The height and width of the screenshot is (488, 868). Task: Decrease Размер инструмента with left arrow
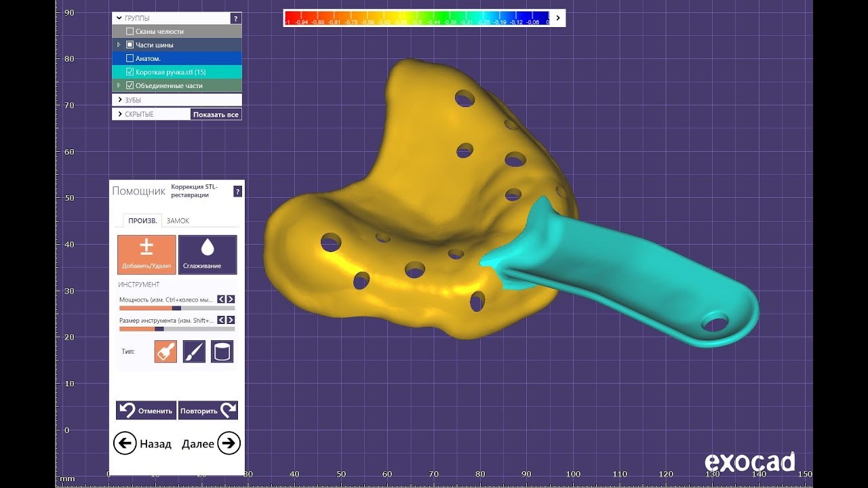pyautogui.click(x=221, y=320)
